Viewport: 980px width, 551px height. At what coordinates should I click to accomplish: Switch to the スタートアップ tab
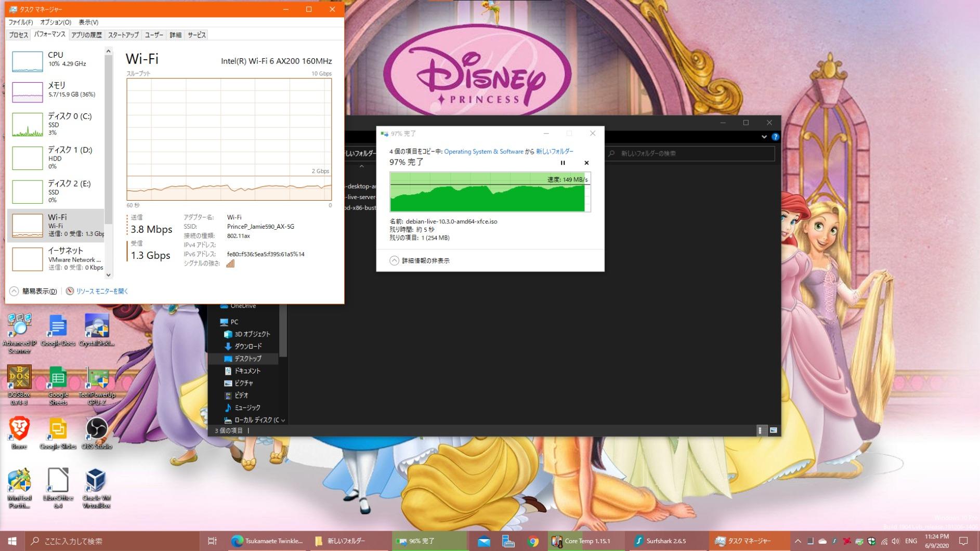click(123, 35)
